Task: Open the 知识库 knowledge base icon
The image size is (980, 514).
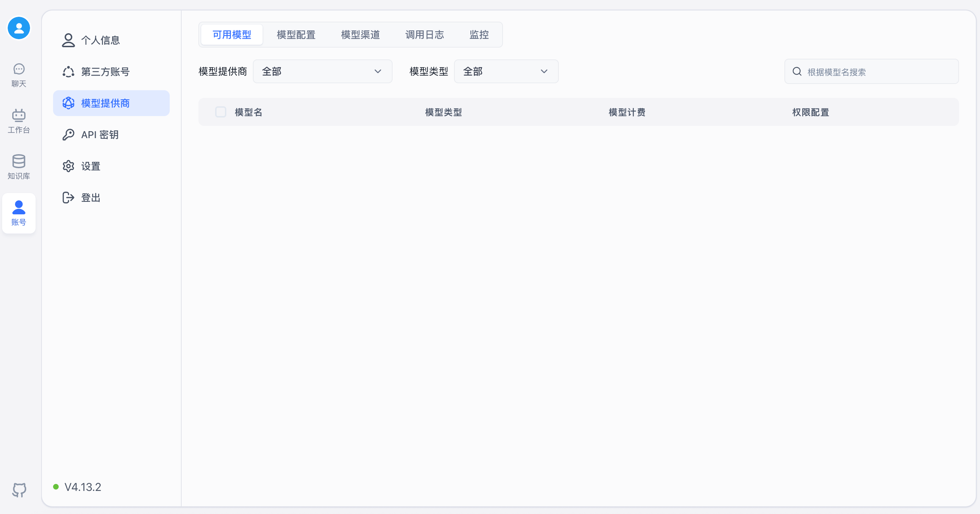Action: pos(19,167)
